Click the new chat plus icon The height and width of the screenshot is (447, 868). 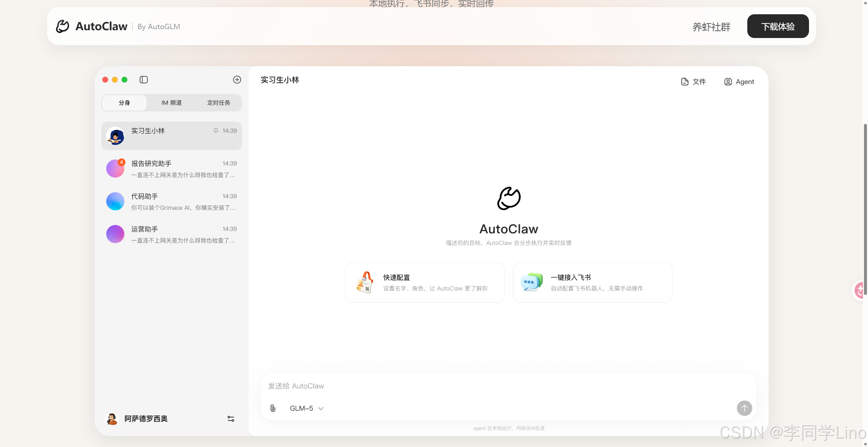click(x=237, y=80)
